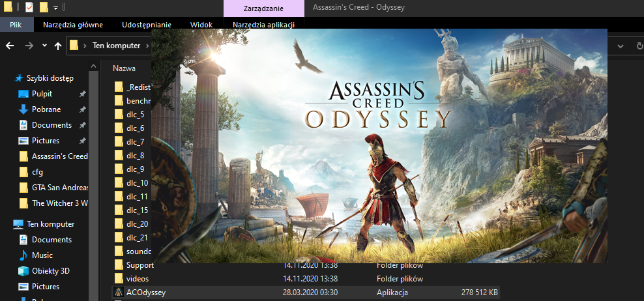This screenshot has height=301, width=644.
Task: Open the Narzędzia aplikacji tab
Action: tap(264, 25)
